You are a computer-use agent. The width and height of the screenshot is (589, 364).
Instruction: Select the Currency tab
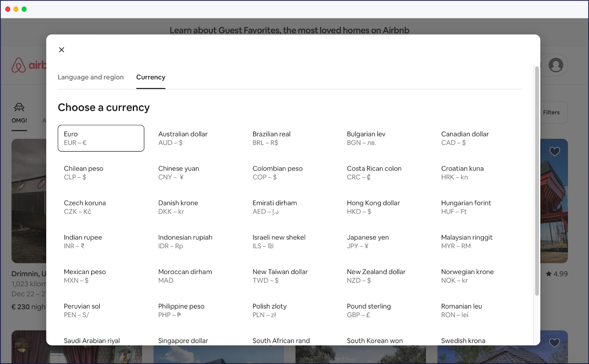(151, 77)
